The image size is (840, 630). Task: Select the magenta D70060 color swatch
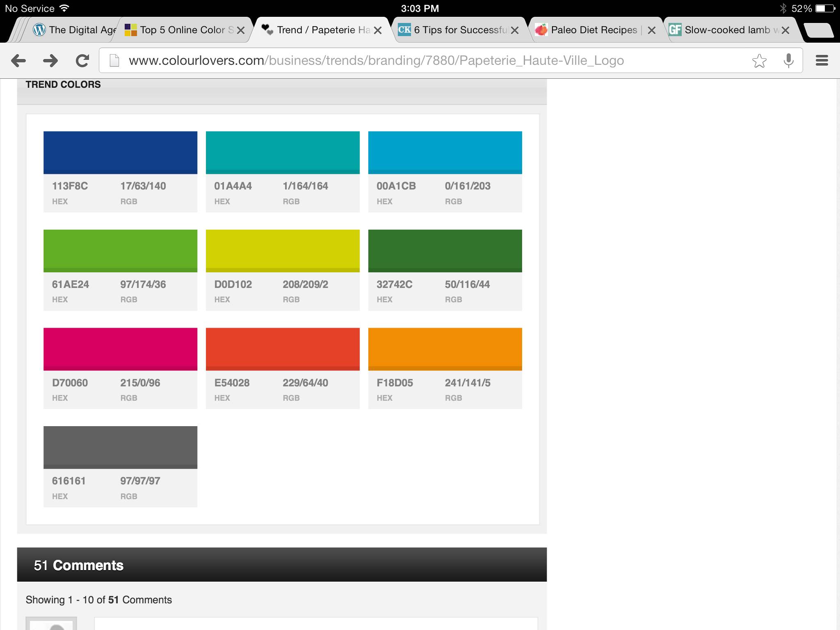[x=120, y=349]
